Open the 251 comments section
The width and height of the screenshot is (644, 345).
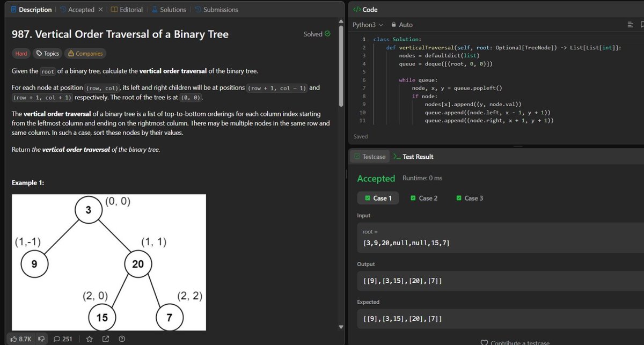[63, 339]
